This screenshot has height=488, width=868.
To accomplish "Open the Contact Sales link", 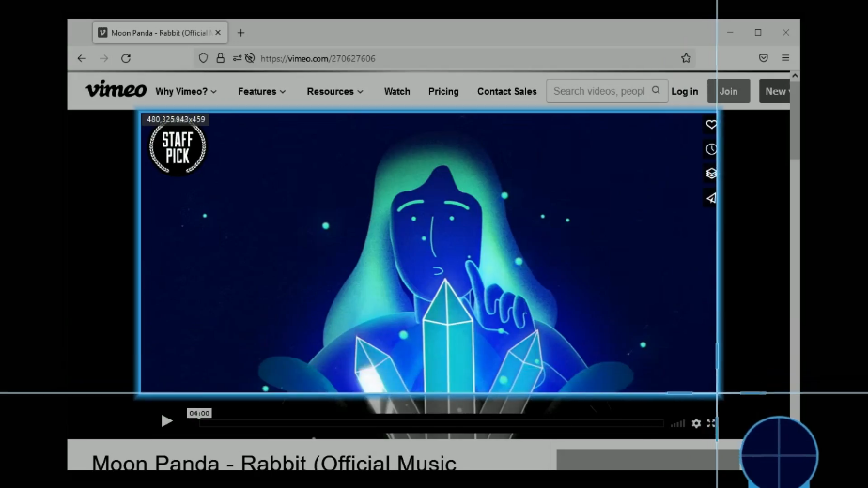I will coord(507,91).
